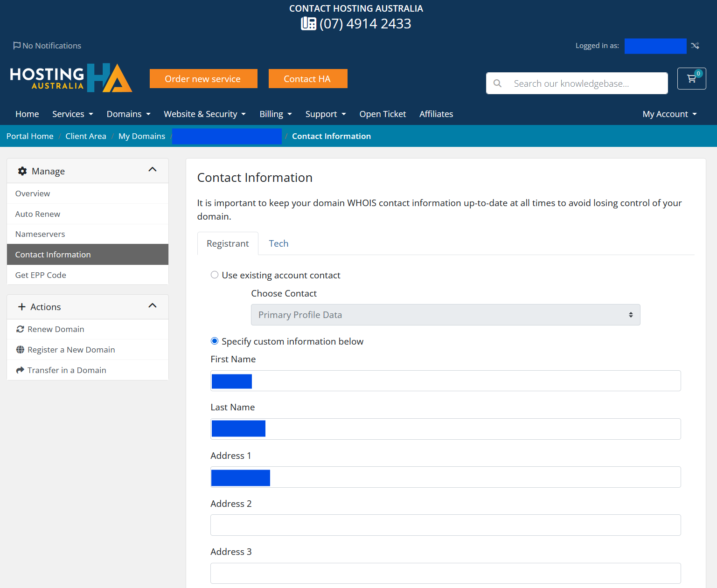Click the Renew Domain refresh icon
717x588 pixels.
(x=20, y=329)
